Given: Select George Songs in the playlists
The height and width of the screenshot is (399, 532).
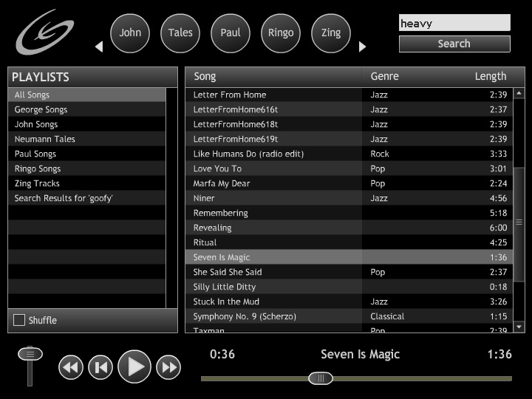Looking at the screenshot, I should (x=41, y=109).
